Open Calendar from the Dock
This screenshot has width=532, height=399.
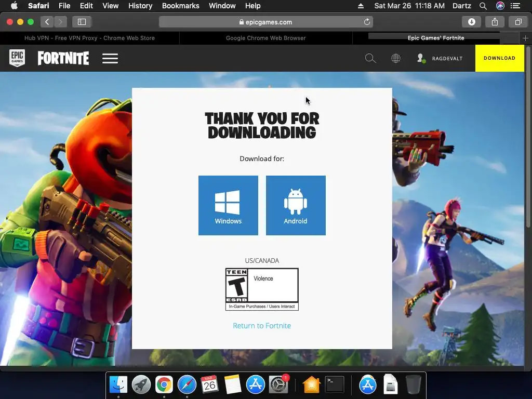[209, 385]
